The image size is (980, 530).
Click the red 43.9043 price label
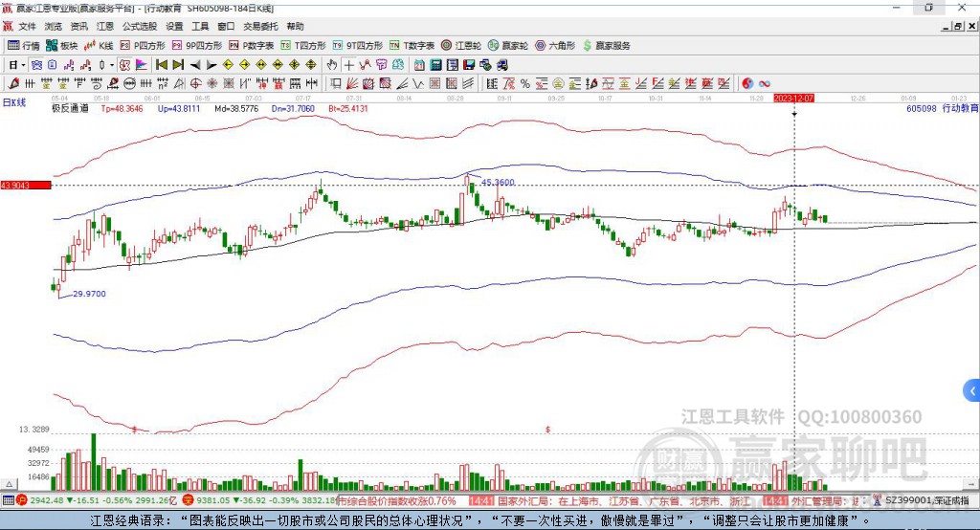click(26, 185)
